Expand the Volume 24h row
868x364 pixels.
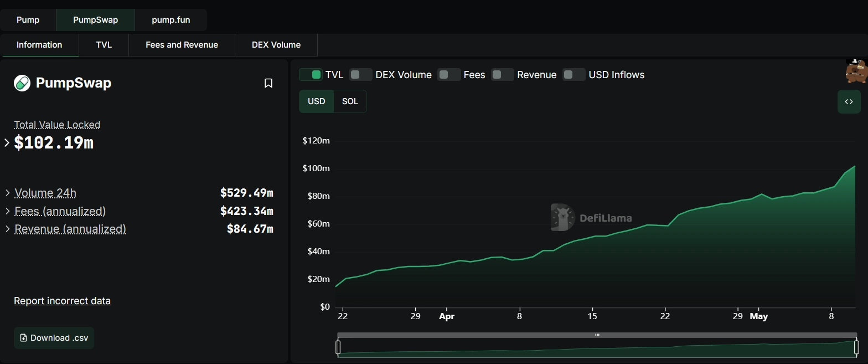click(x=8, y=193)
